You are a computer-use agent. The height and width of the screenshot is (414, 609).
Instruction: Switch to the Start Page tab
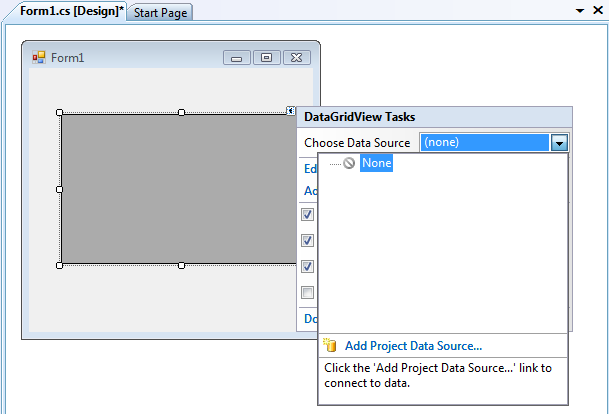[162, 13]
